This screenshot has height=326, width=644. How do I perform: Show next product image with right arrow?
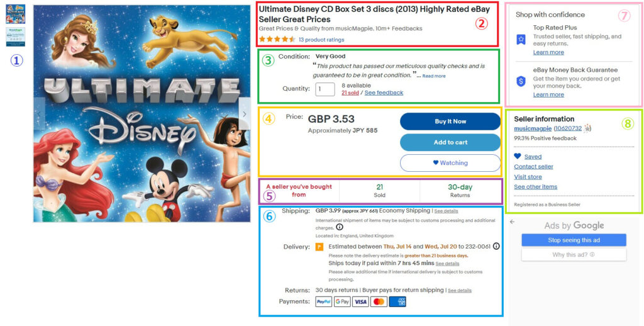(245, 114)
